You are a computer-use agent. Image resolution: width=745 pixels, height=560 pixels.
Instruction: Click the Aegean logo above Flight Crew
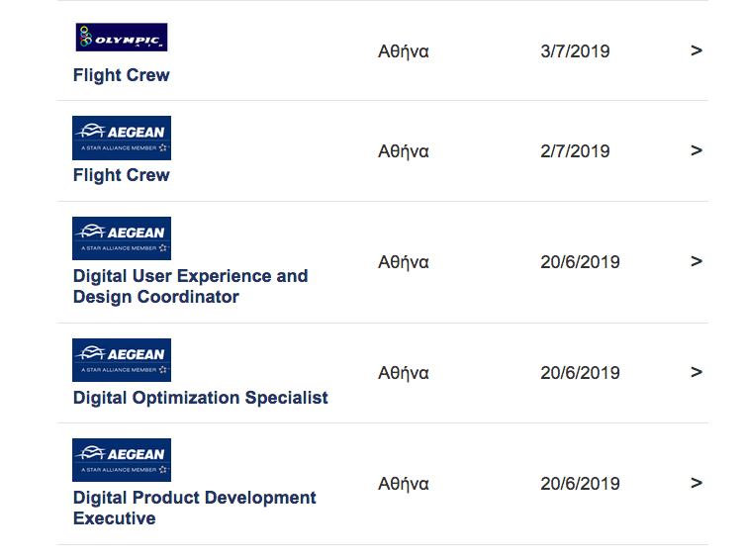(x=122, y=138)
